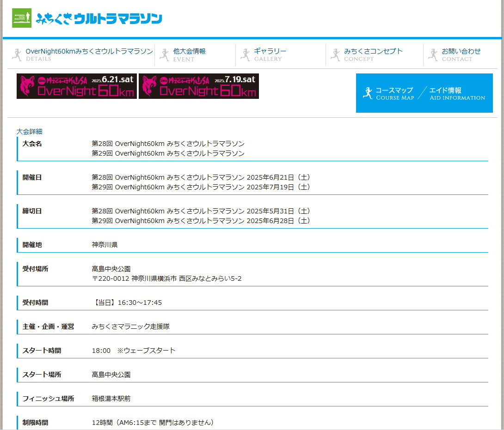Open the 6.21.sat OverNight 60km banner
Screen dimensions: 504x430
click(76, 86)
